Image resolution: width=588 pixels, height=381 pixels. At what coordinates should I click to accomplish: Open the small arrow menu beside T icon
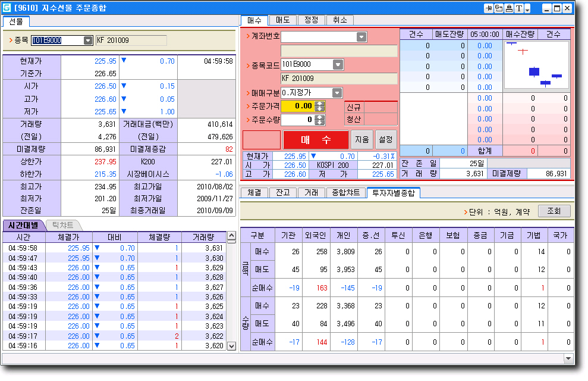click(x=527, y=9)
